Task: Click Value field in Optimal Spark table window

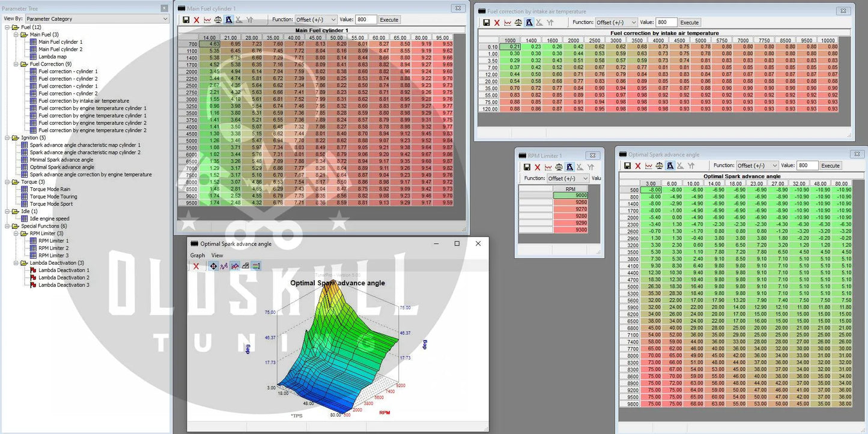Action: pos(807,166)
